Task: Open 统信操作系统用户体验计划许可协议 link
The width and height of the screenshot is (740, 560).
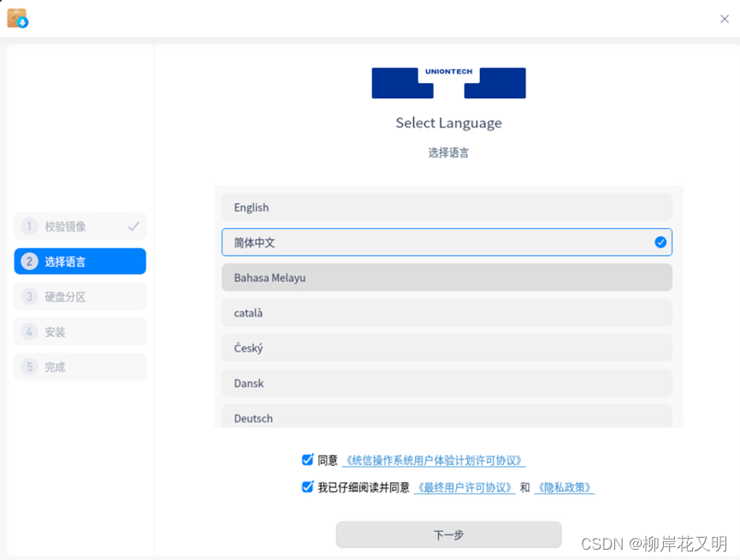Action: pos(434,461)
